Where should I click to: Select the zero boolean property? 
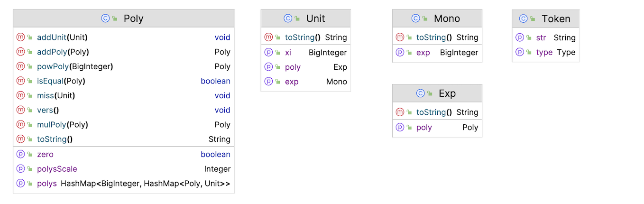click(x=123, y=154)
